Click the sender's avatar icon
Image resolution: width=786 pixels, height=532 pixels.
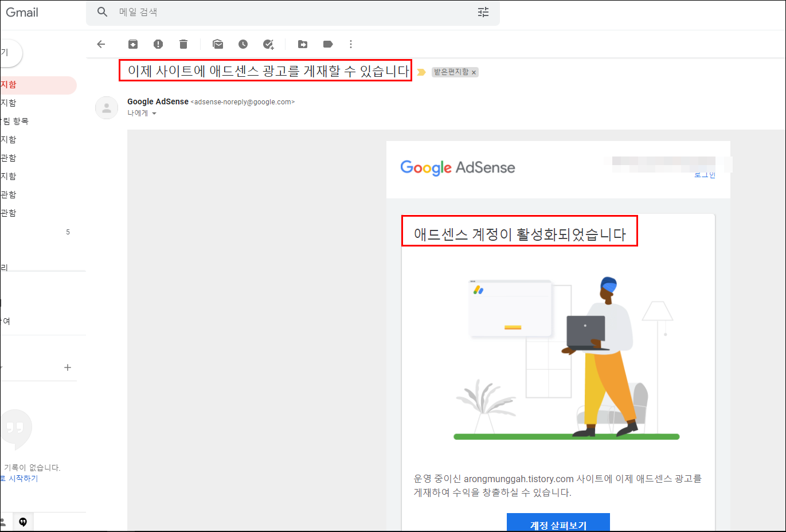pyautogui.click(x=107, y=108)
